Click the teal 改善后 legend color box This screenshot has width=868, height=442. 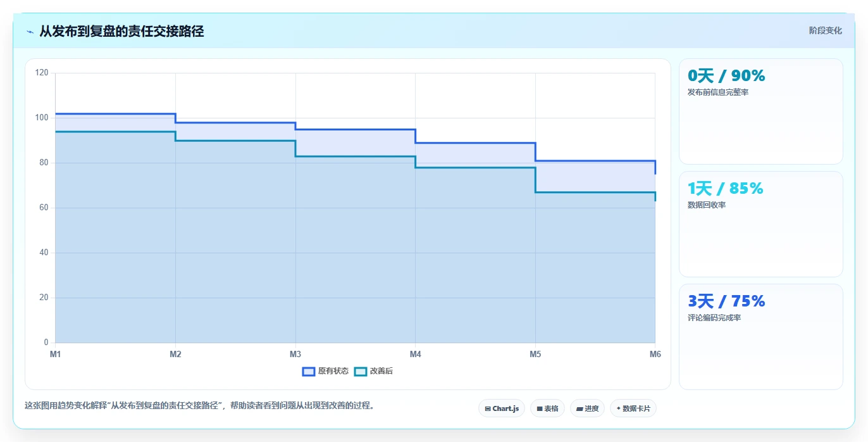[x=361, y=371]
